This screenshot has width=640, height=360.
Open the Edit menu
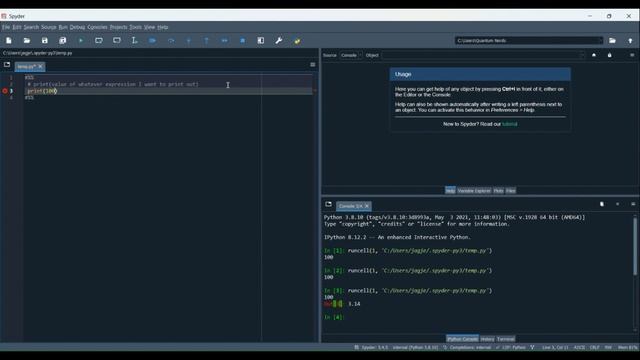pos(16,27)
